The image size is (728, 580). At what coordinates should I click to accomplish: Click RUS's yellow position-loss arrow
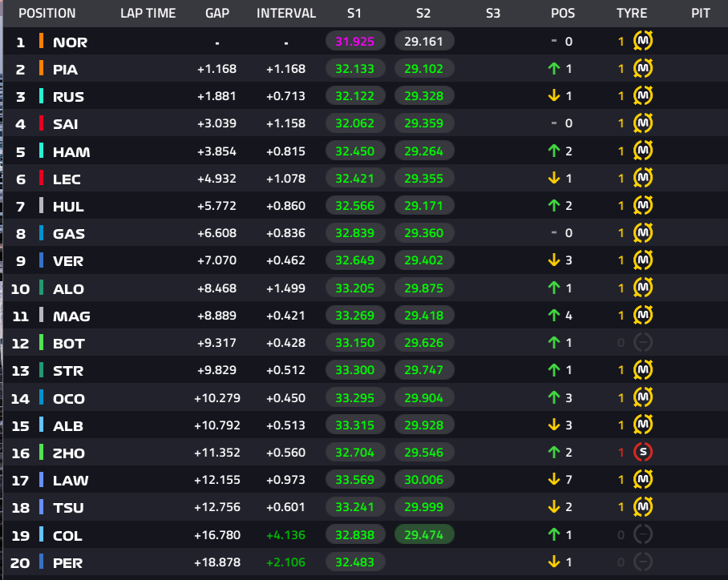[553, 95]
